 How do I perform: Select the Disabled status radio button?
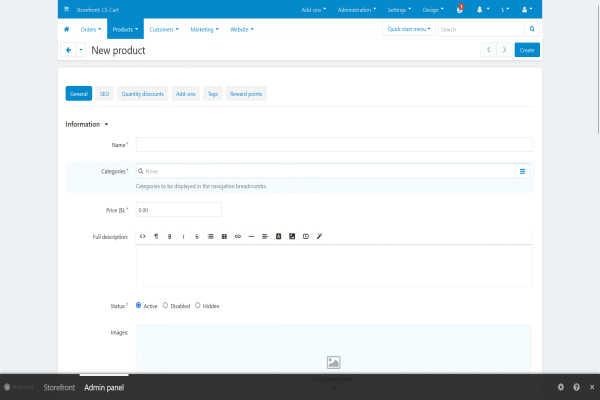165,305
